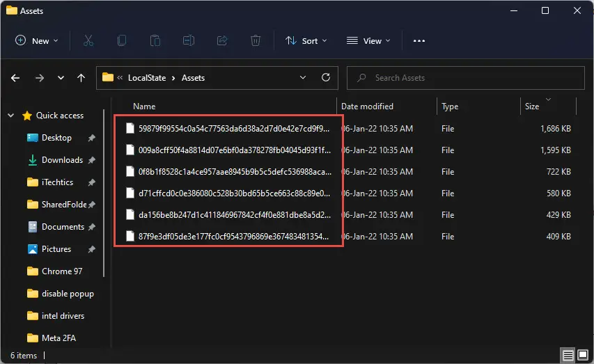Image resolution: width=594 pixels, height=364 pixels.
Task: Sort by the Type column header
Action: coord(450,106)
